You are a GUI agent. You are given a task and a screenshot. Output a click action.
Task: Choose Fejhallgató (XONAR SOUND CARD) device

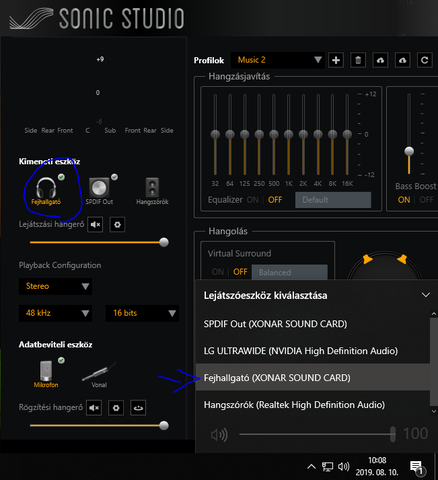(x=313, y=378)
